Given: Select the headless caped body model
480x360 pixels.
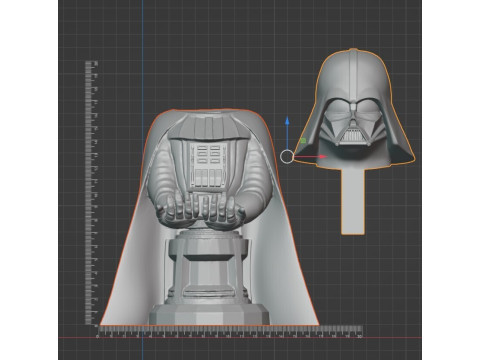Looking at the screenshot, I should pyautogui.click(x=209, y=217).
